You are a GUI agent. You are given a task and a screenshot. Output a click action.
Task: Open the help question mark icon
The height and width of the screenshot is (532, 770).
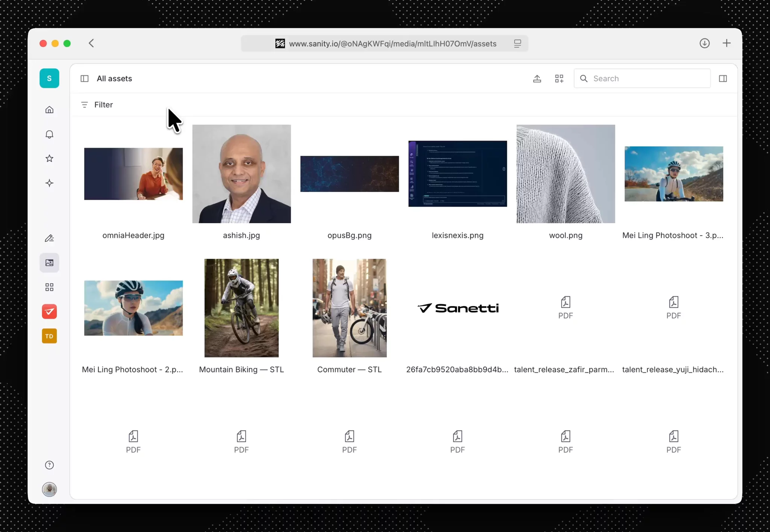point(49,465)
